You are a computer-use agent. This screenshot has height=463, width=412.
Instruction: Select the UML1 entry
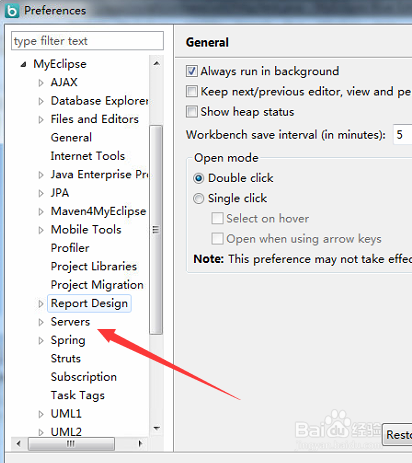[x=66, y=414]
